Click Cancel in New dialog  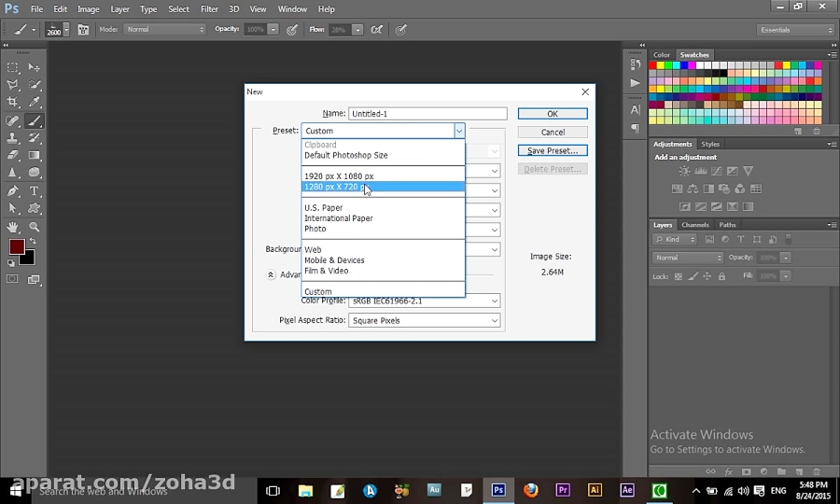pos(553,133)
